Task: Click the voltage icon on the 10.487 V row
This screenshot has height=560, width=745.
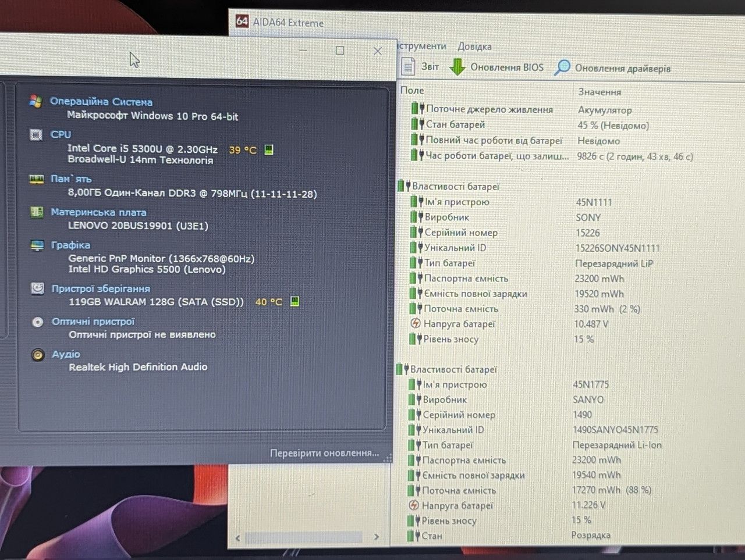Action: 416,323
